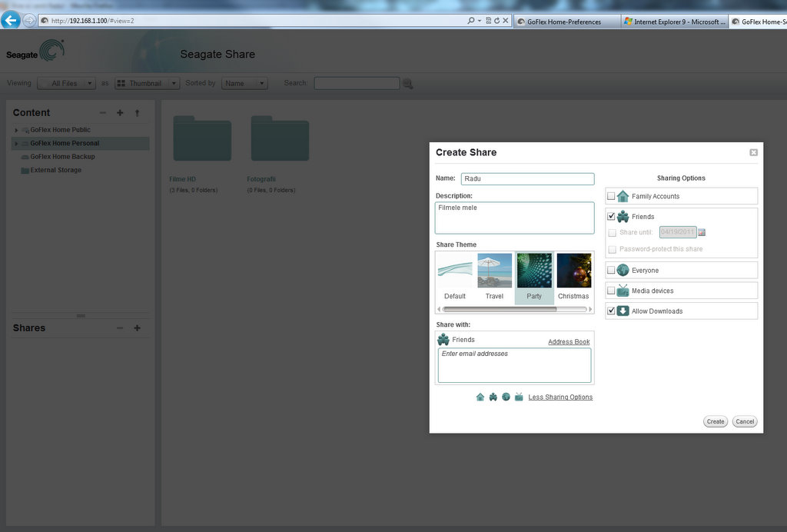Open the Thumbnail view mode dropdown
This screenshot has height=532, width=787.
[147, 83]
